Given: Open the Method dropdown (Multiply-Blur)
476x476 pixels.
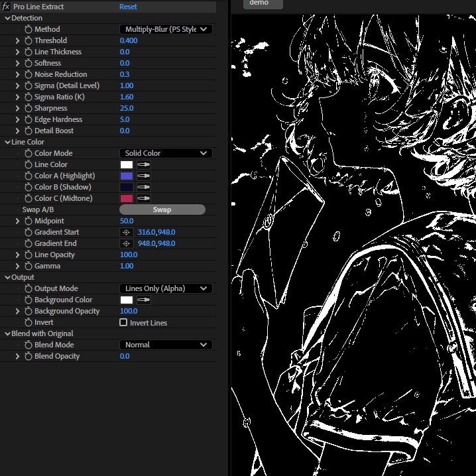Looking at the screenshot, I should tap(166, 29).
